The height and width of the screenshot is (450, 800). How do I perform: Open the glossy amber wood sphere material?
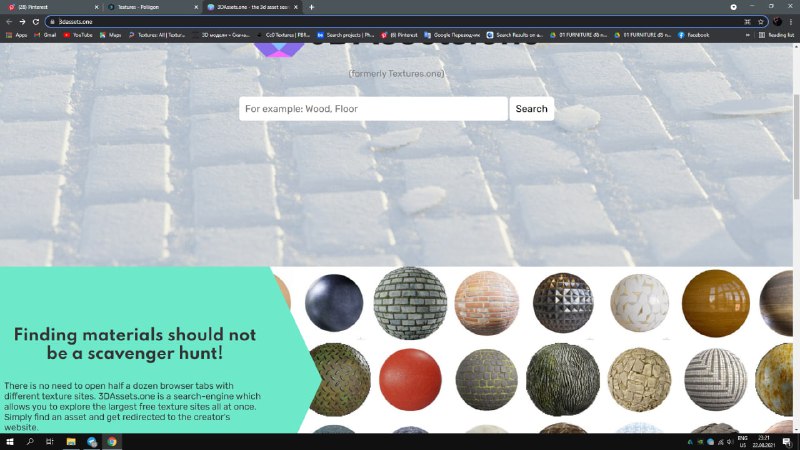point(716,303)
